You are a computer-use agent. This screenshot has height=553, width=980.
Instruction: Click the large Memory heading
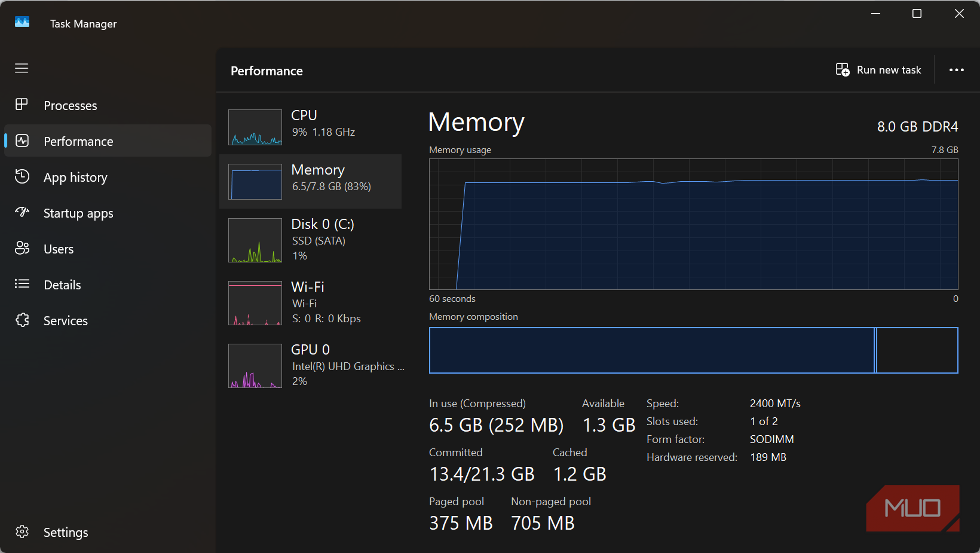tap(476, 123)
